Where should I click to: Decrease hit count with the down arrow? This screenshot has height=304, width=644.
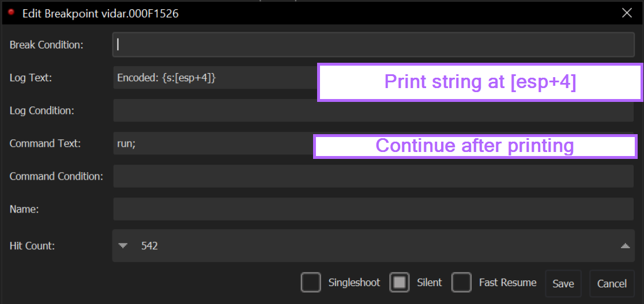pos(123,246)
